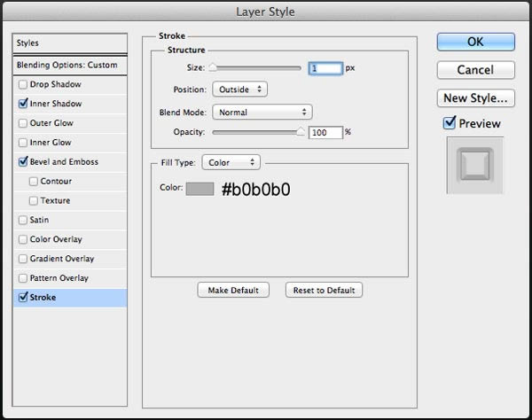Uncheck the Stroke effect checkbox
The image size is (532, 420).
point(23,298)
